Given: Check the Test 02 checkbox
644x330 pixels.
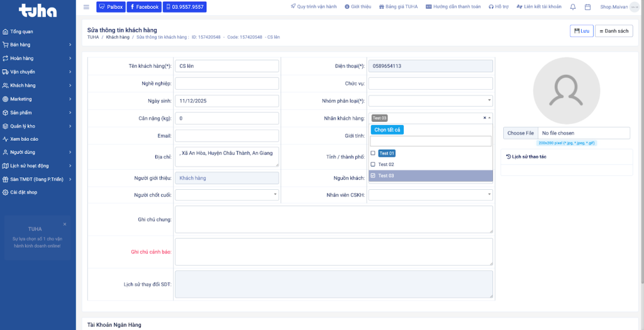Looking at the screenshot, I should (x=373, y=165).
